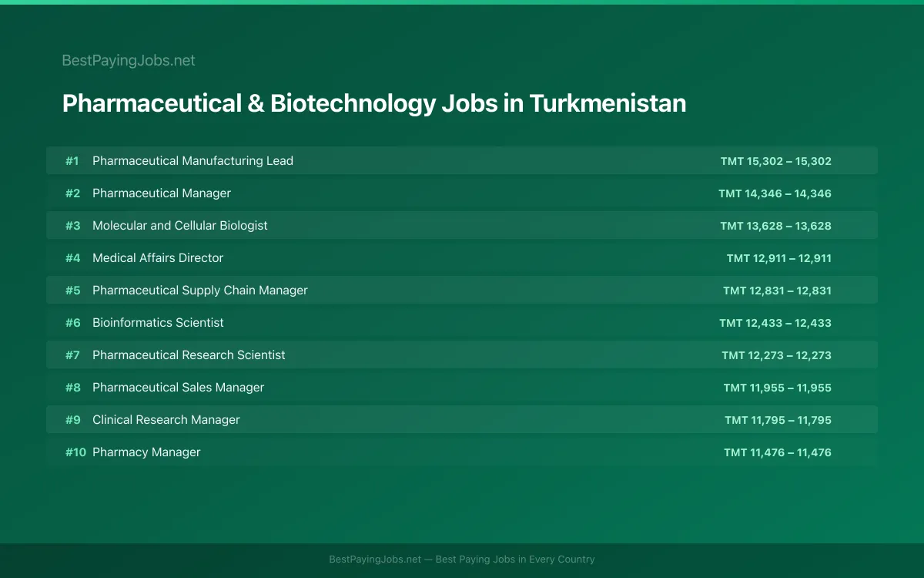This screenshot has height=578, width=924.
Task: Select Molecular and Cellular Biologist row
Action: pyautogui.click(x=462, y=226)
